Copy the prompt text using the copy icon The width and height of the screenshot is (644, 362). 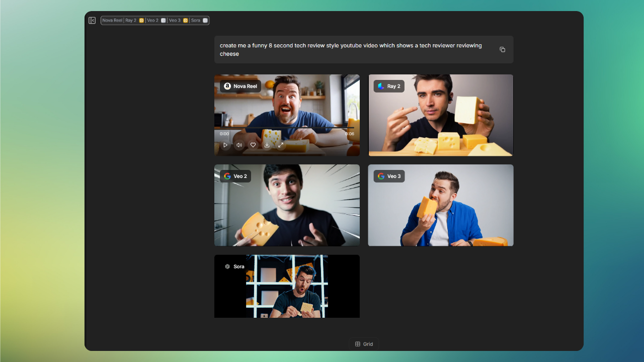tap(502, 49)
